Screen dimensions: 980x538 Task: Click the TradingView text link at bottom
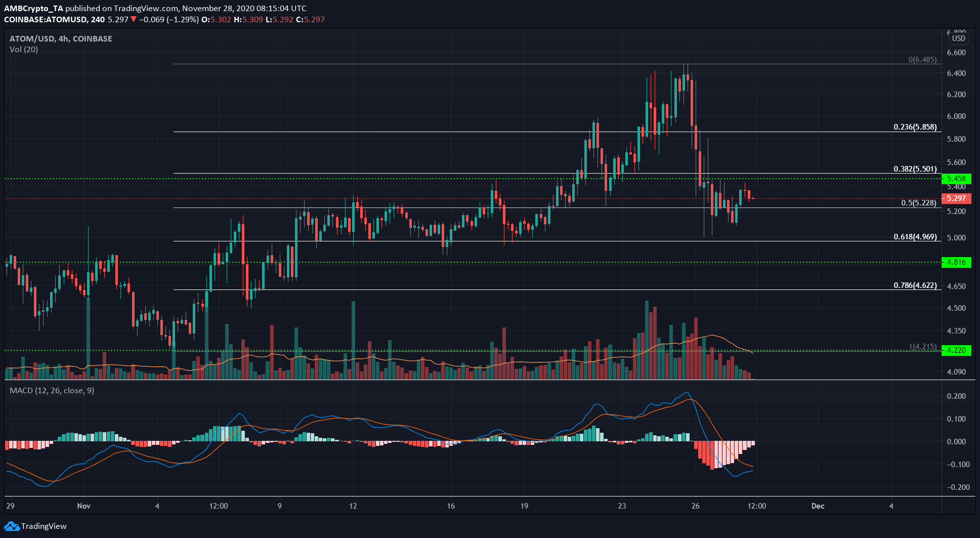[x=44, y=526]
